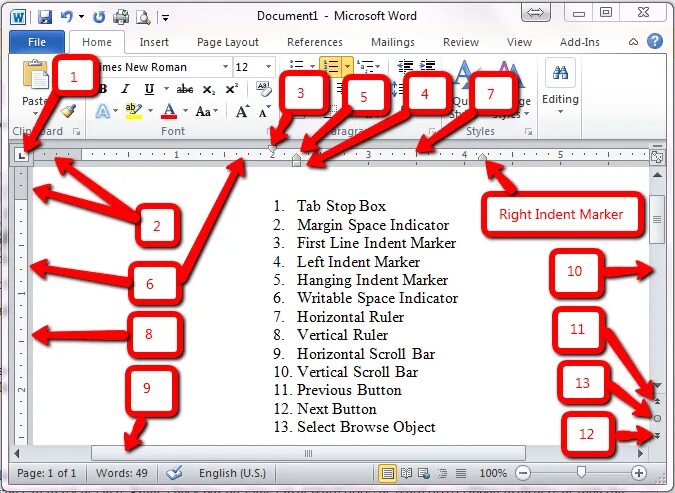Switch to References tab
The height and width of the screenshot is (493, 675).
tap(315, 42)
